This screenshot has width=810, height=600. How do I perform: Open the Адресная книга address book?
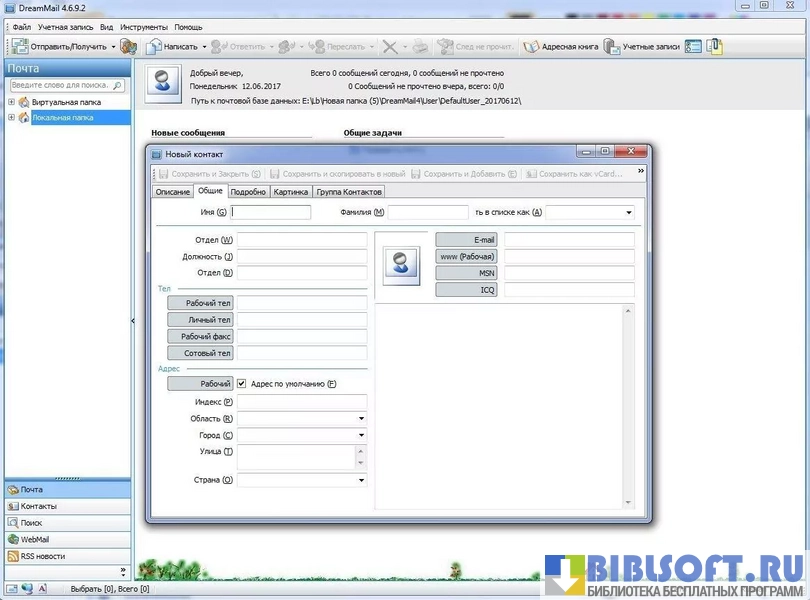pos(532,47)
